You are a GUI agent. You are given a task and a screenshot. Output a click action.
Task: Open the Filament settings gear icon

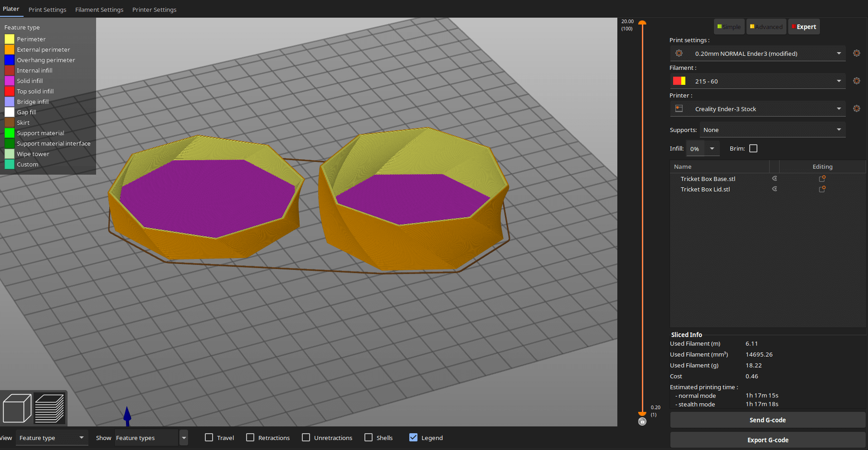tap(856, 81)
